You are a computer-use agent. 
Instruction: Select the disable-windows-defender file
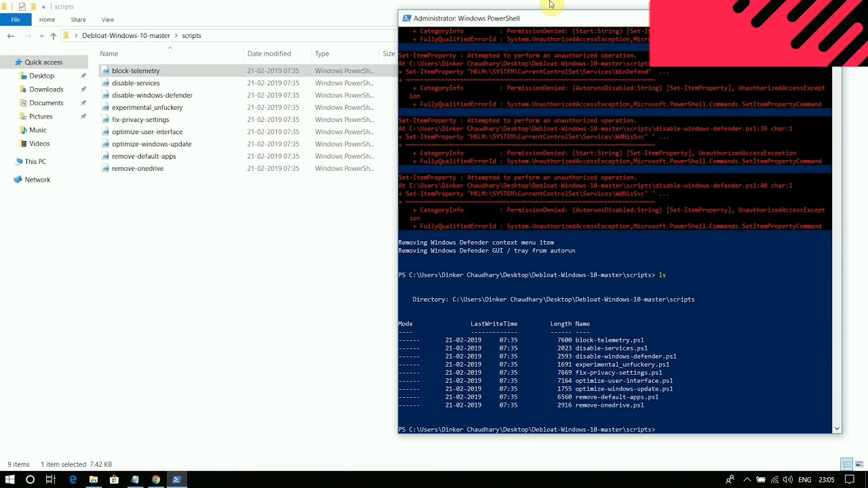152,95
